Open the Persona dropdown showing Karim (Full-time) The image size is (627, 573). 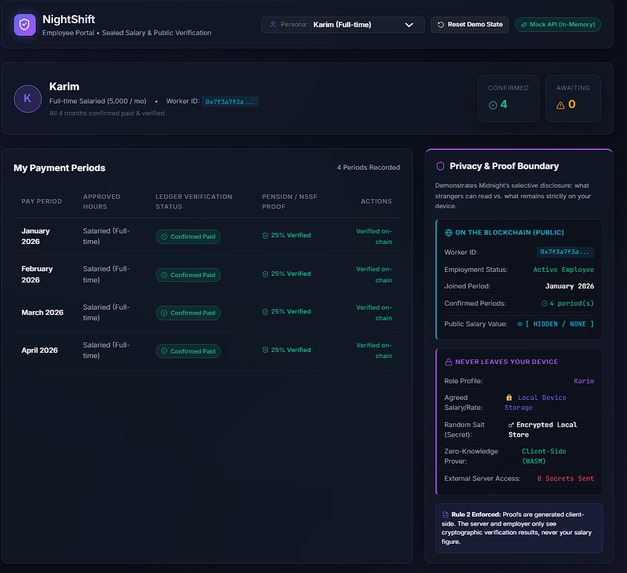tap(343, 25)
